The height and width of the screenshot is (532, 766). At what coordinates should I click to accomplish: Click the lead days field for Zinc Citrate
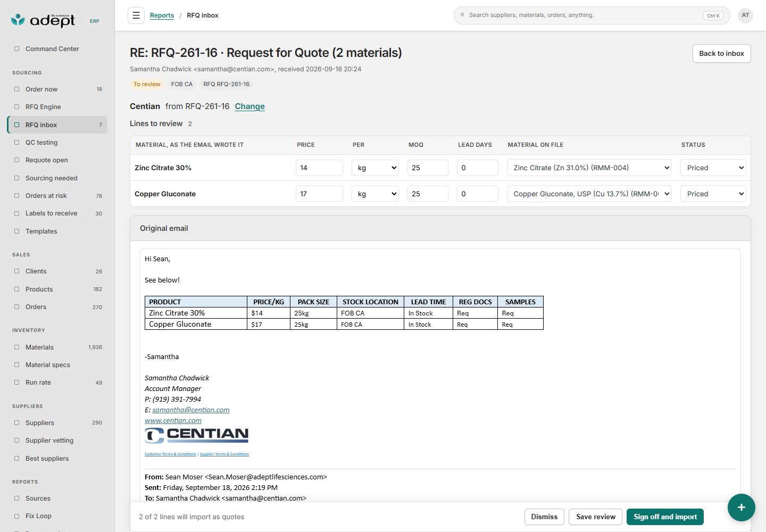[478, 168]
